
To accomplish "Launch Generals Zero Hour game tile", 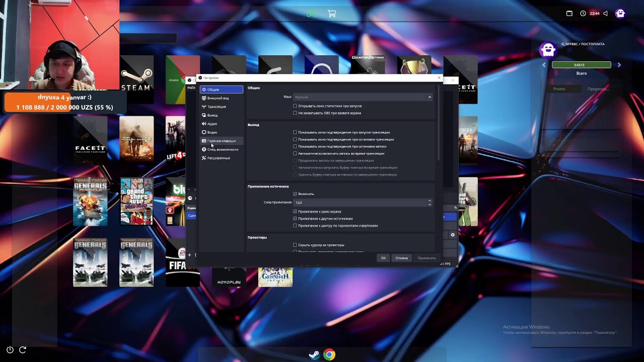I will click(x=90, y=202).
